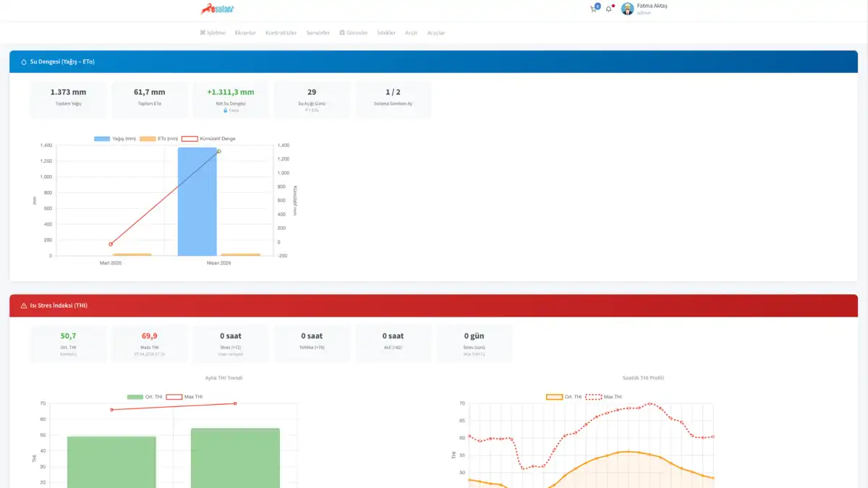Image resolution: width=868 pixels, height=488 pixels.
Task: Open the Kontrolcüler menu
Action: (x=281, y=33)
